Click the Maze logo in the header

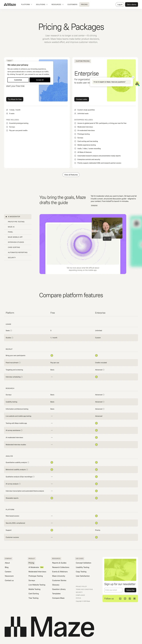pyautogui.click(x=10, y=4)
